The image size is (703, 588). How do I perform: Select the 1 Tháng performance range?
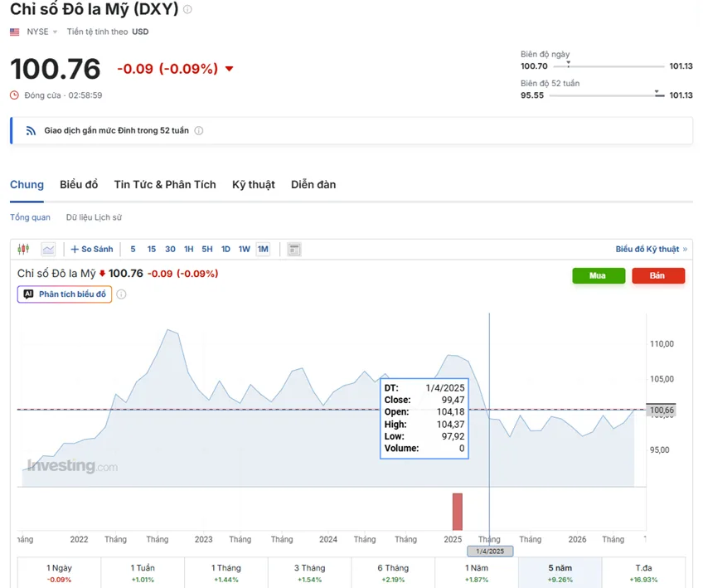(x=226, y=573)
